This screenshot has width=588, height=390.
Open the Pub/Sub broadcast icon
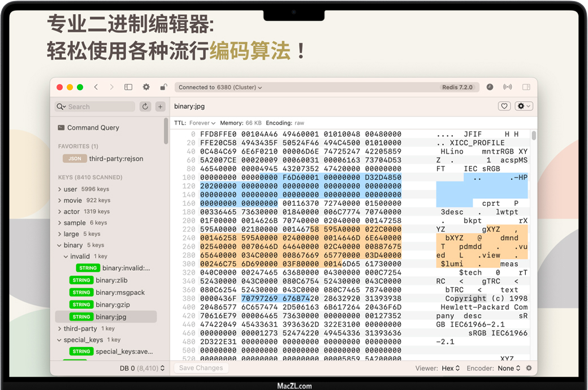coord(507,87)
